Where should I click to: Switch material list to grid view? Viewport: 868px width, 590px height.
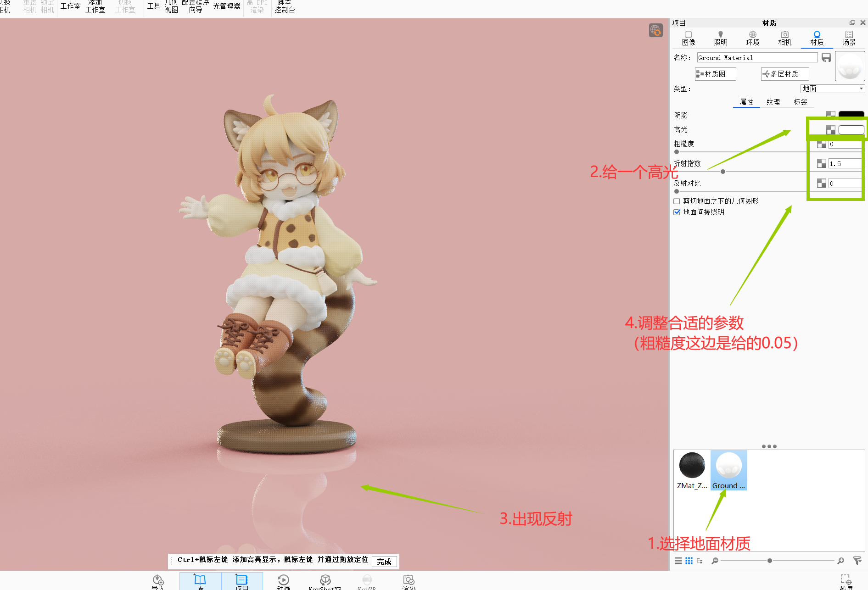(x=689, y=561)
